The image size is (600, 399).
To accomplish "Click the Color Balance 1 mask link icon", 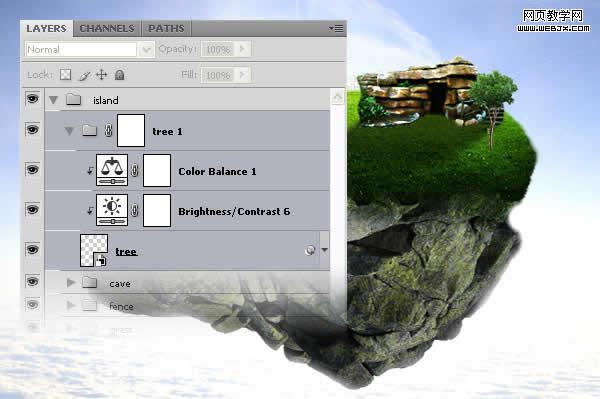I will (135, 171).
